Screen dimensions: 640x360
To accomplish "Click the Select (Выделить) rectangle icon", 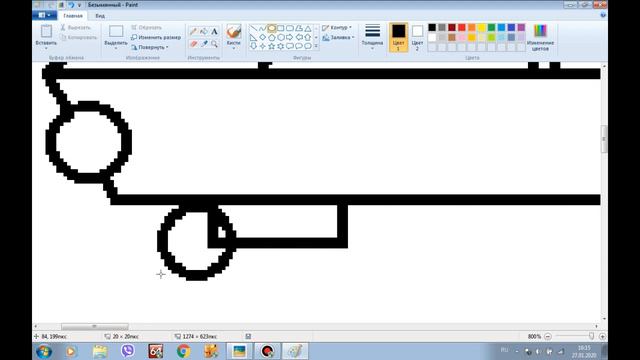I will tap(116, 31).
